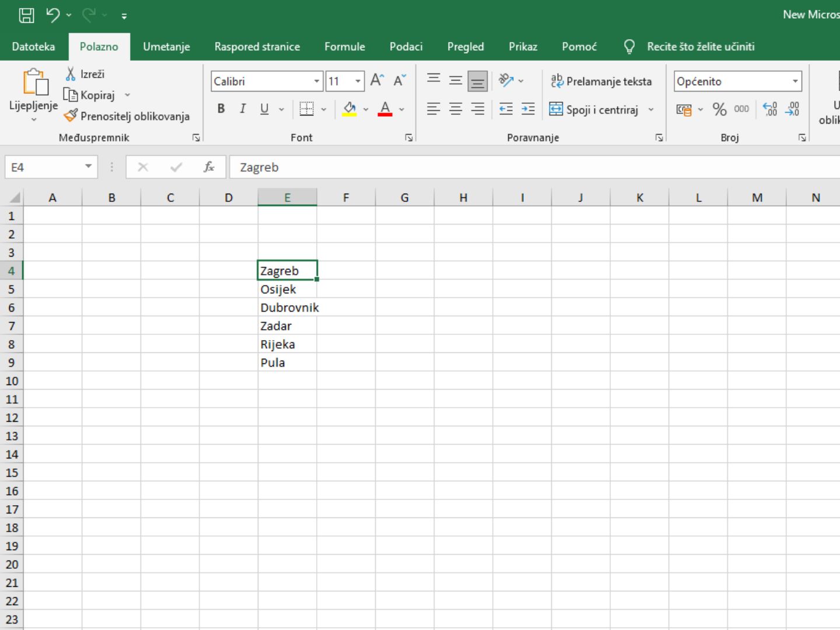Toggle left text alignment

[433, 108]
